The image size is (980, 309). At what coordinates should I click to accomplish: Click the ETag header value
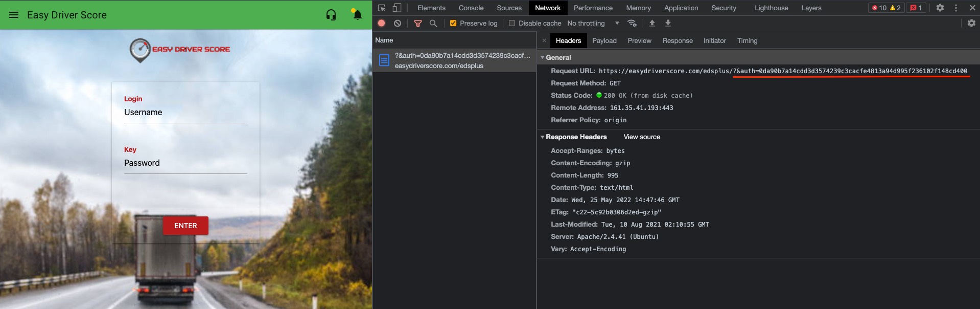(617, 212)
